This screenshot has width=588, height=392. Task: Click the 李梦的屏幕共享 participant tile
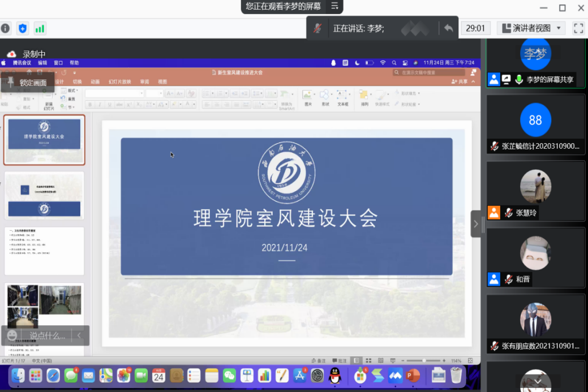click(x=535, y=62)
